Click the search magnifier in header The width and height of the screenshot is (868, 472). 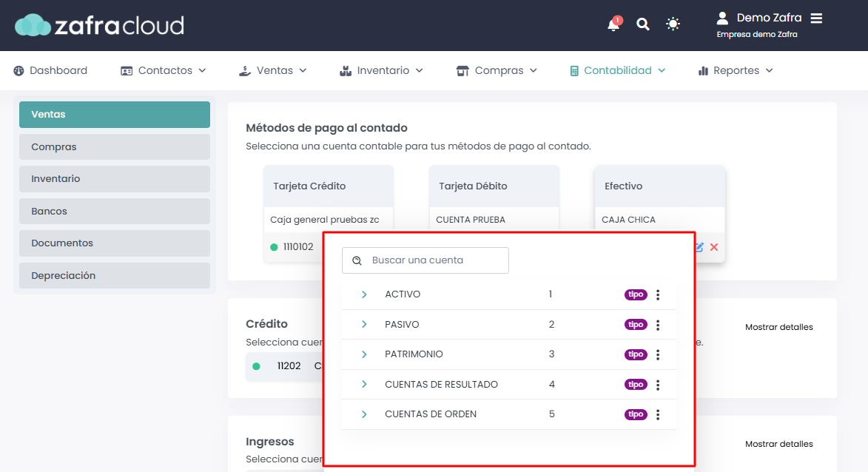pos(643,24)
